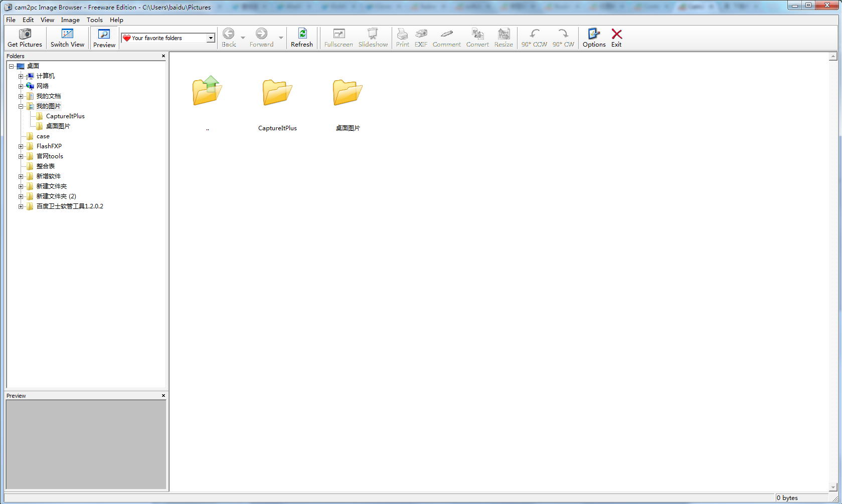Image resolution: width=842 pixels, height=504 pixels.
Task: Open the favorite folders dropdown
Action: (211, 38)
